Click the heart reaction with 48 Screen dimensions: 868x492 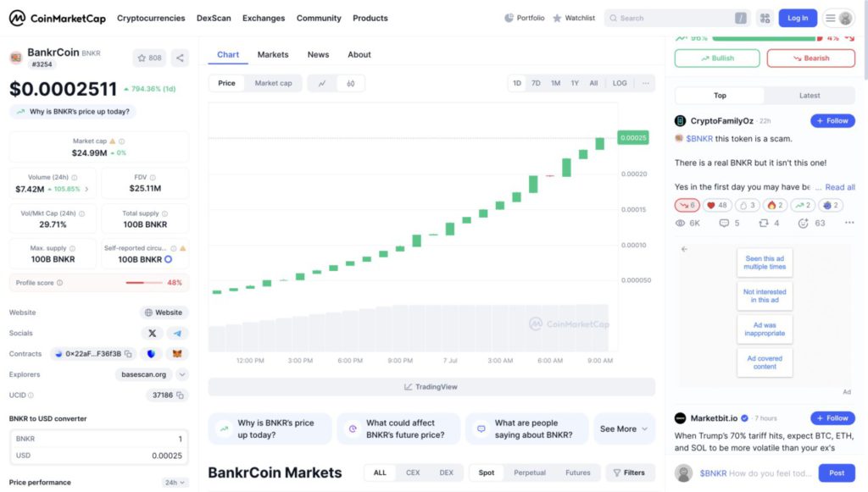[x=717, y=205]
